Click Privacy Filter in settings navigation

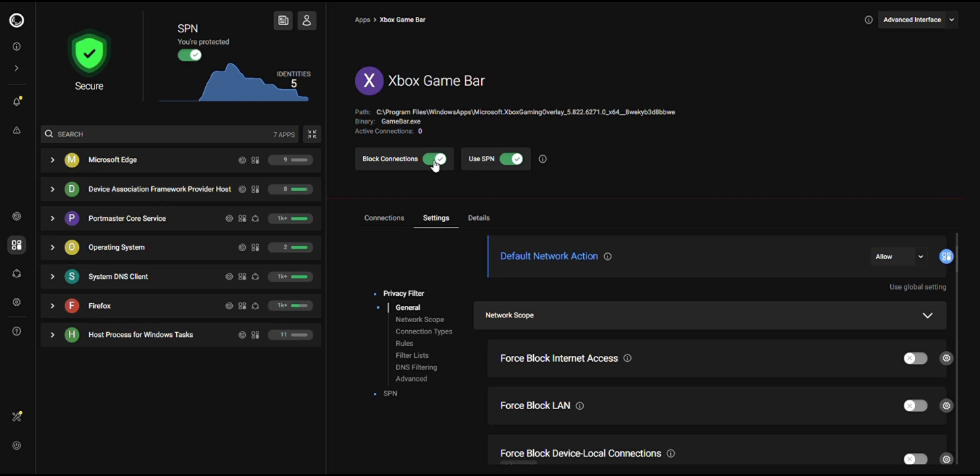[404, 294]
